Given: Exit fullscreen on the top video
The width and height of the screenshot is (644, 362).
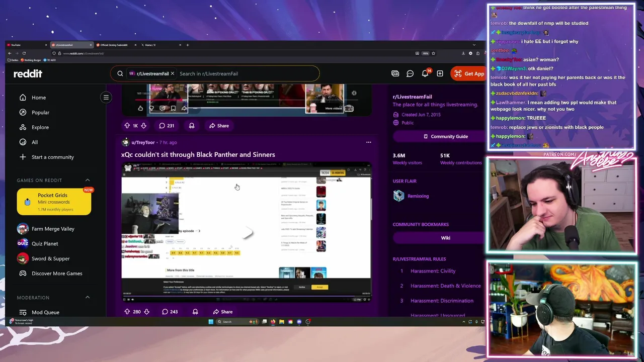Looking at the screenshot, I should pos(354,93).
